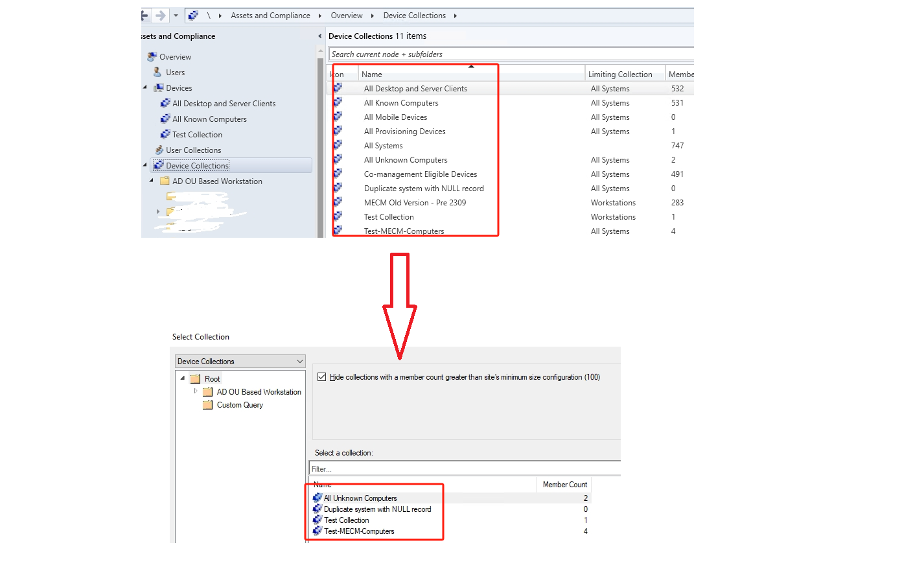
Task: Uncheck Hide collections with member count option
Action: tap(321, 376)
